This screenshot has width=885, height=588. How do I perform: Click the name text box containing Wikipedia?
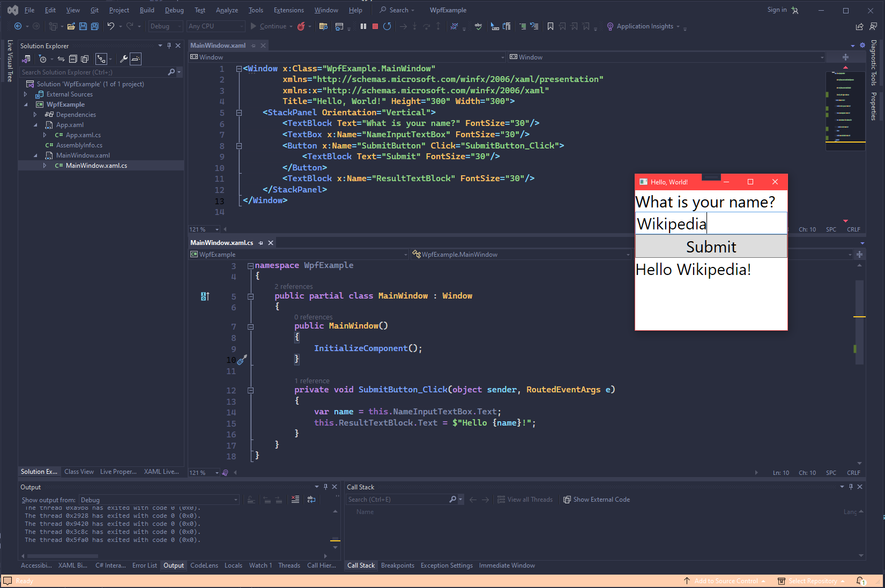(x=711, y=224)
